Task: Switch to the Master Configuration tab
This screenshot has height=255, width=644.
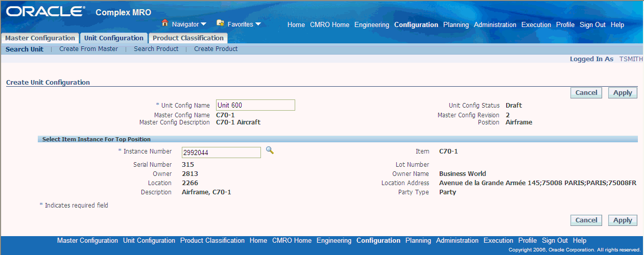Action: point(40,38)
